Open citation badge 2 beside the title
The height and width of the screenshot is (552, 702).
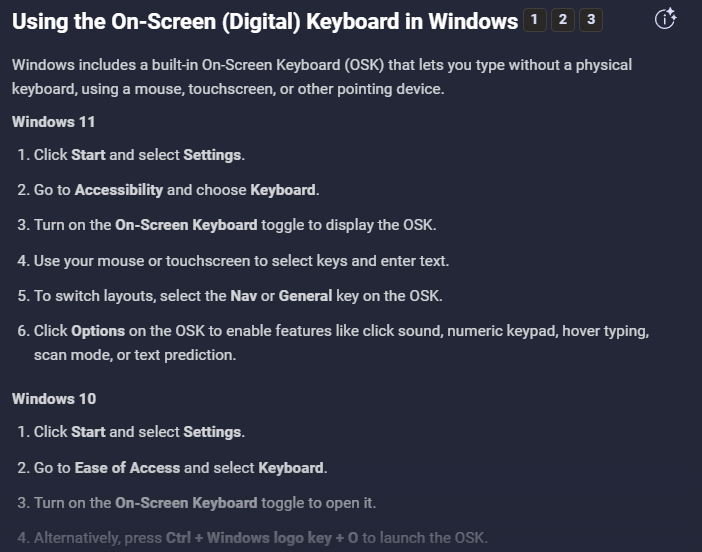click(563, 20)
